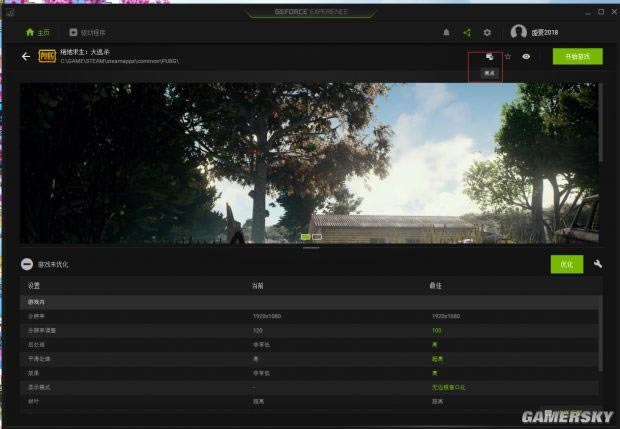Click the user avatar picture

[x=518, y=32]
